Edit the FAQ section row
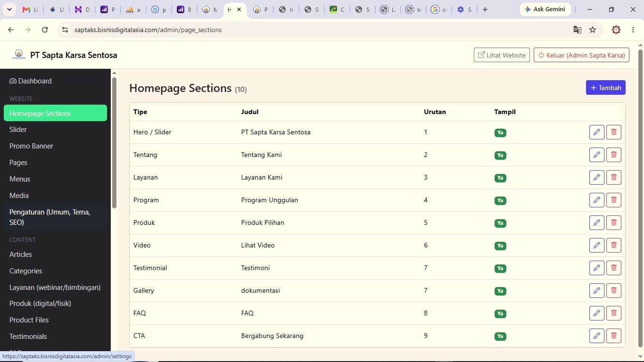The width and height of the screenshot is (644, 362). pyautogui.click(x=596, y=313)
